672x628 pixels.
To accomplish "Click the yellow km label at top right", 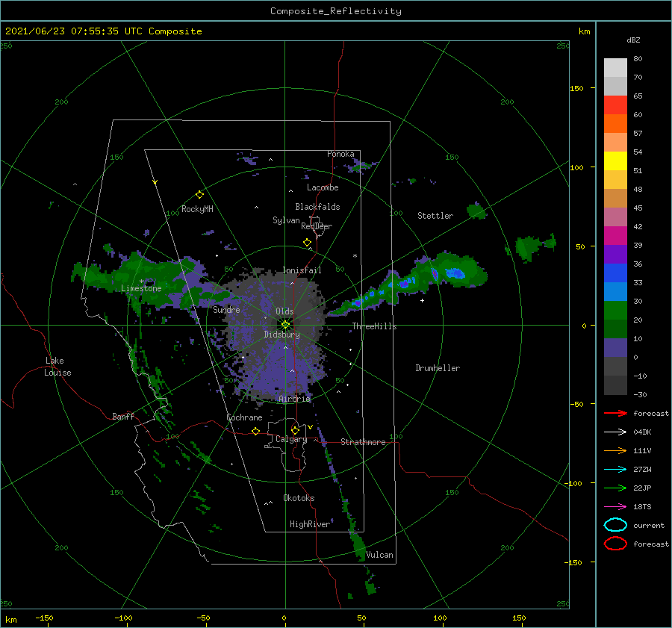I will 585,31.
